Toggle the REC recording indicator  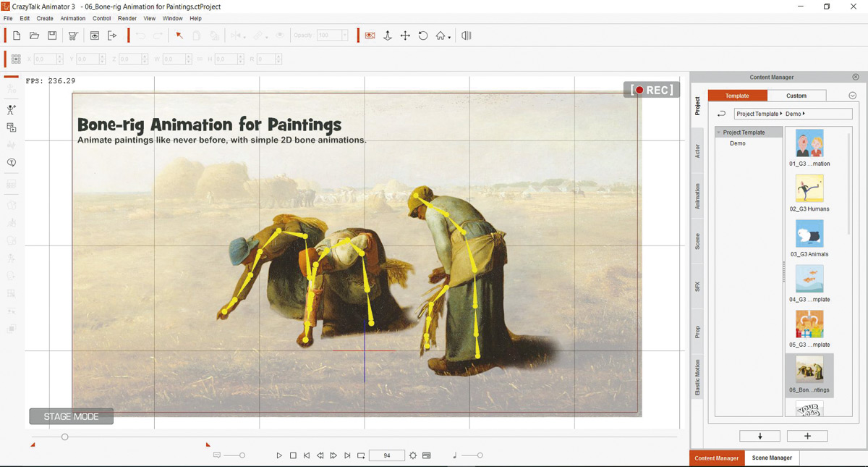pyautogui.click(x=652, y=90)
